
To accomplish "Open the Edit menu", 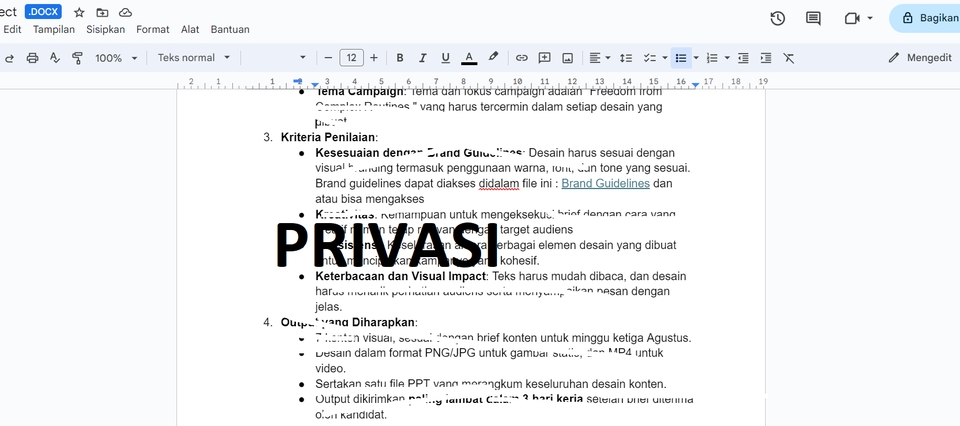I will click(12, 29).
